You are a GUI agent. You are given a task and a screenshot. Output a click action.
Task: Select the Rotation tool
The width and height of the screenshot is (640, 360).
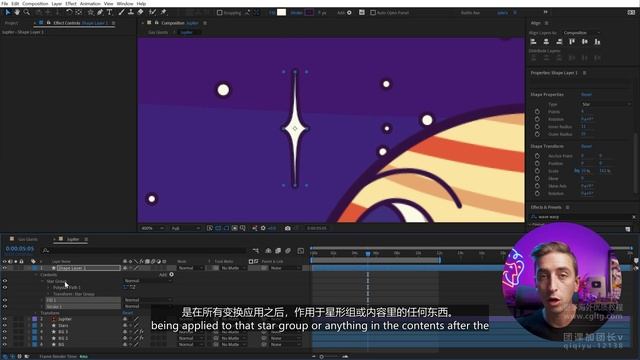pyautogui.click(x=69, y=13)
